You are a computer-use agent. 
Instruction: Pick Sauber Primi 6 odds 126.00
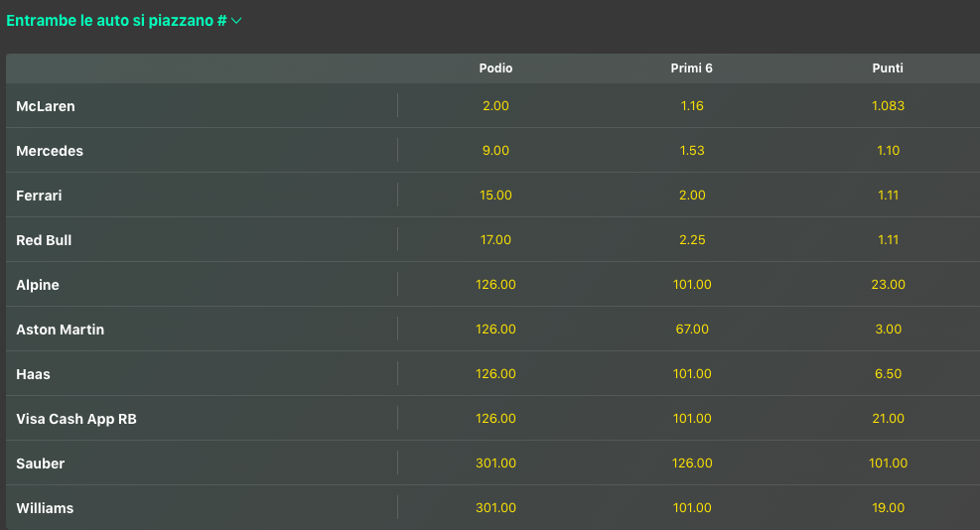(692, 464)
